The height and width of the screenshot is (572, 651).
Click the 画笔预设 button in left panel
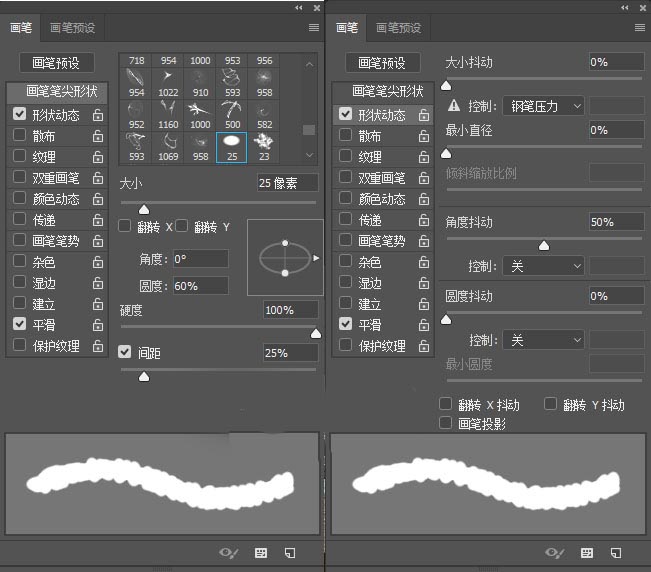(x=56, y=63)
